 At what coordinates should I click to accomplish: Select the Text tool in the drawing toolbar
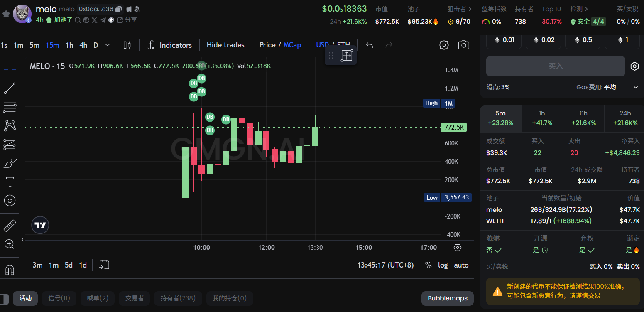point(10,182)
